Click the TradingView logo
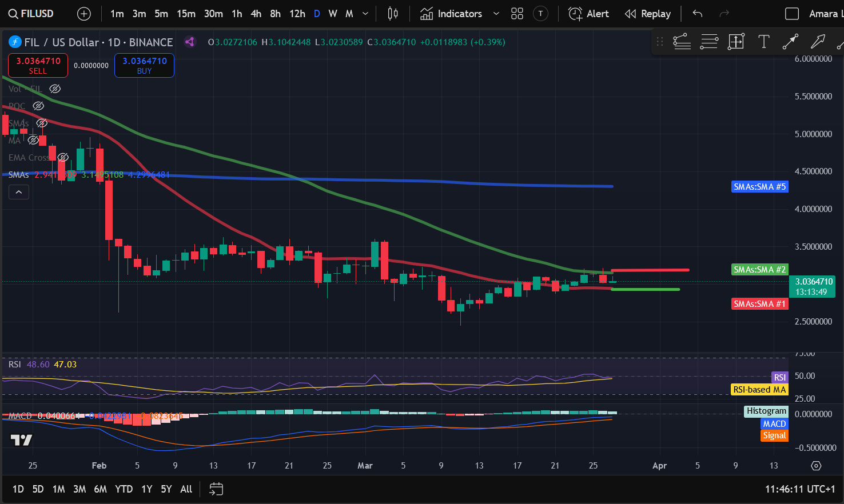This screenshot has height=504, width=844. coord(21,440)
